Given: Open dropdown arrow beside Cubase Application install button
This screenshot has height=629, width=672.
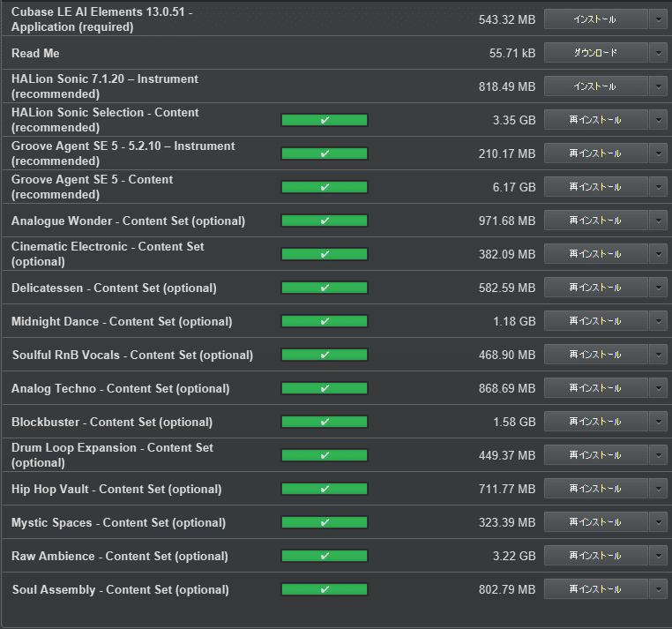Looking at the screenshot, I should coord(658,19).
